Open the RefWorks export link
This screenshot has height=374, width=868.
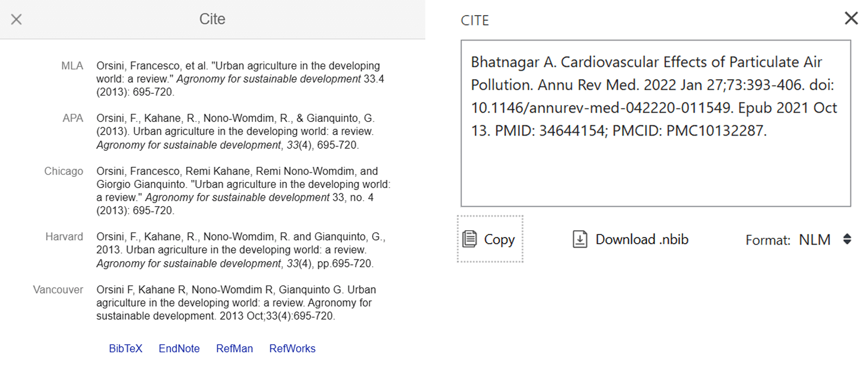[x=292, y=348]
